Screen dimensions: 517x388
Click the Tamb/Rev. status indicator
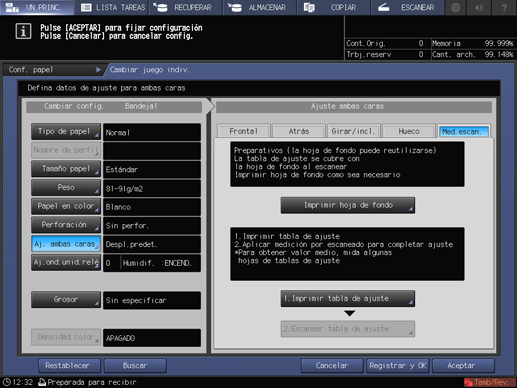coord(490,382)
